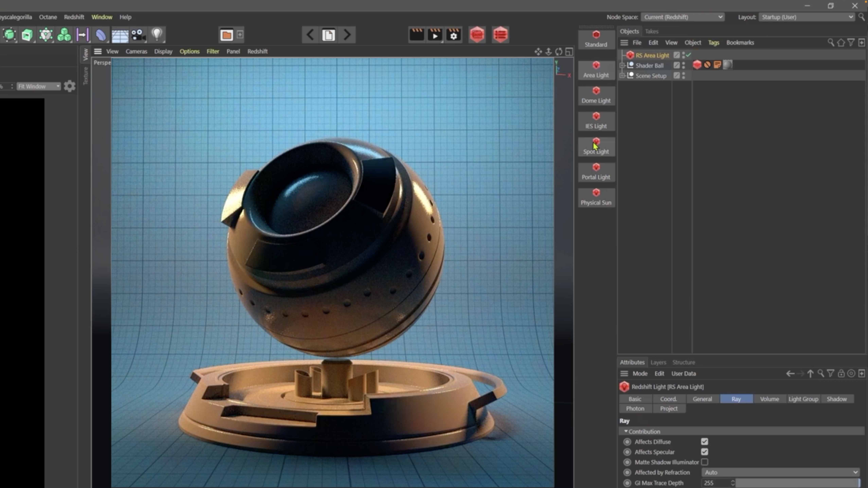Open the Edit Render Settings icon

point(454,35)
